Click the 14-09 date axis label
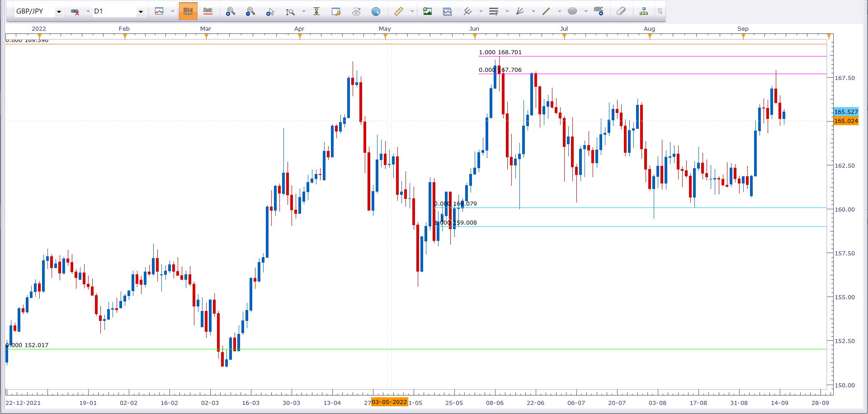Viewport: 868px width, 414px height. 779,403
